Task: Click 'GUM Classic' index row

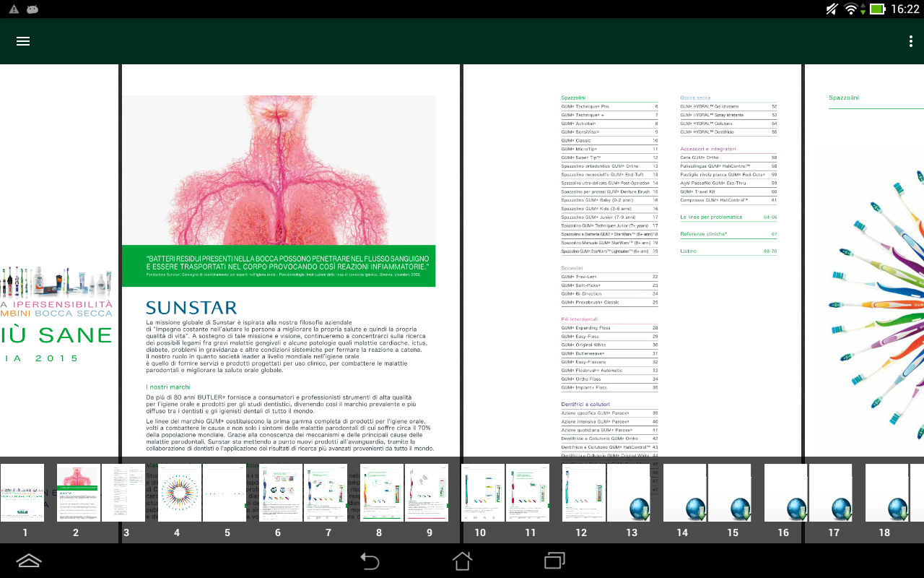Action: pyautogui.click(x=609, y=140)
